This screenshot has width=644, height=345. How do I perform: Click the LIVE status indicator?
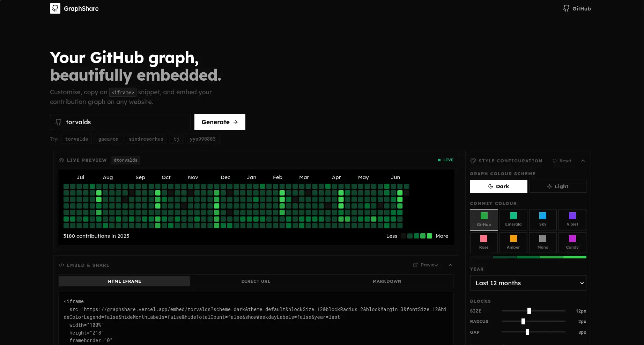point(446,160)
